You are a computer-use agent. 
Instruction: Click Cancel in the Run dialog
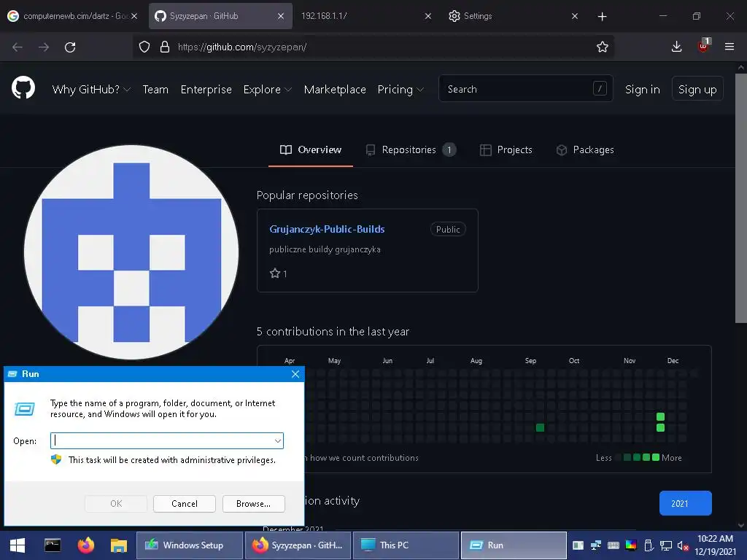click(185, 504)
